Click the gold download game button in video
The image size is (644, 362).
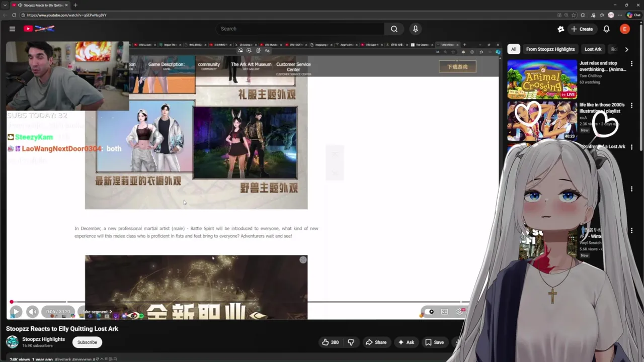pyautogui.click(x=457, y=67)
